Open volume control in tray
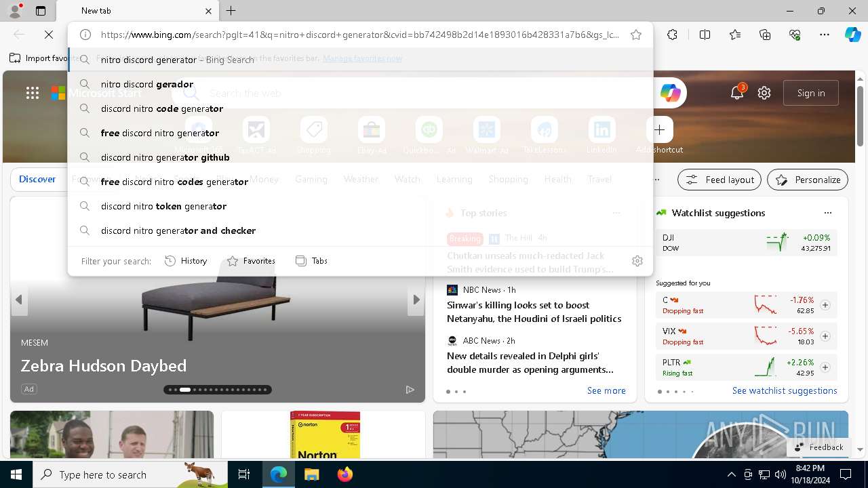This screenshot has width=868, height=488. 781,474
